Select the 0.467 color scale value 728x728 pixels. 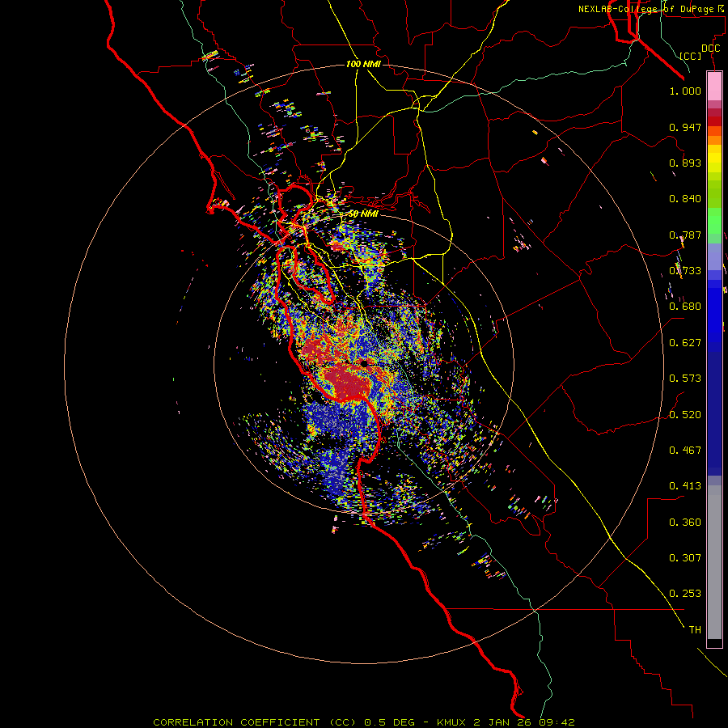click(x=685, y=451)
